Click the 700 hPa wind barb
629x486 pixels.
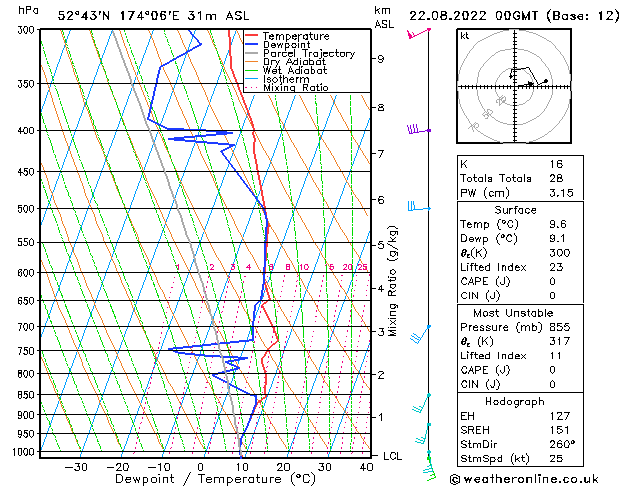[420, 334]
